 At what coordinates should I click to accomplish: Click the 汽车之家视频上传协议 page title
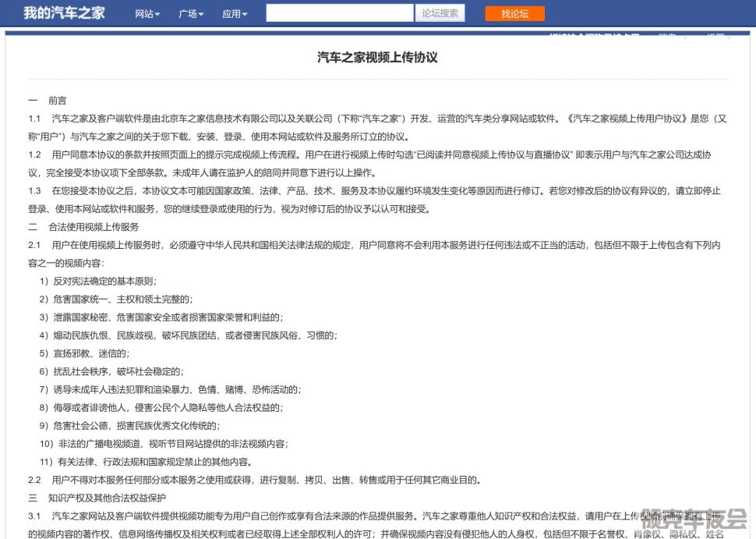click(377, 58)
